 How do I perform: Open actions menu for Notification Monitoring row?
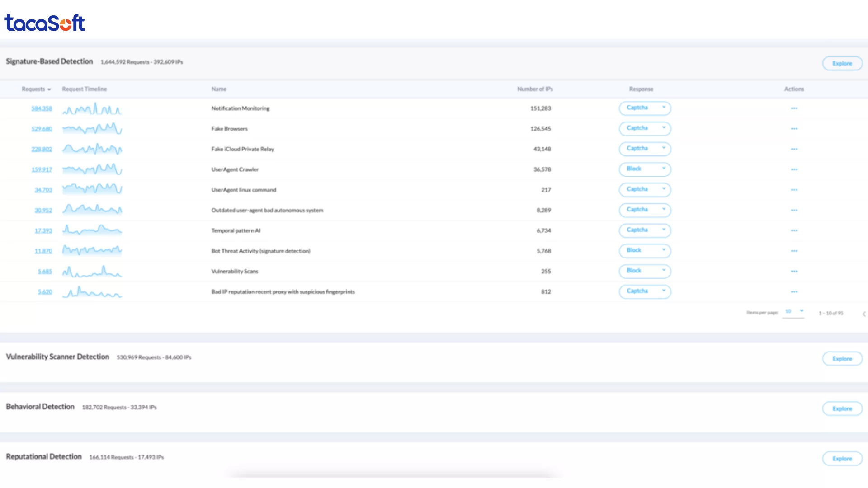(x=794, y=108)
